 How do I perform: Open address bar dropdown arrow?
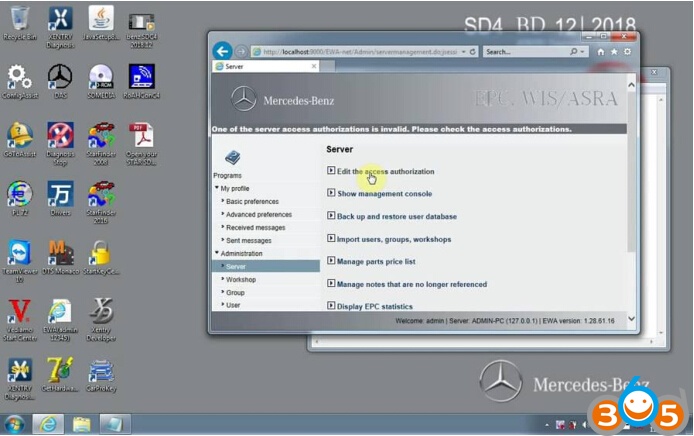(x=463, y=52)
